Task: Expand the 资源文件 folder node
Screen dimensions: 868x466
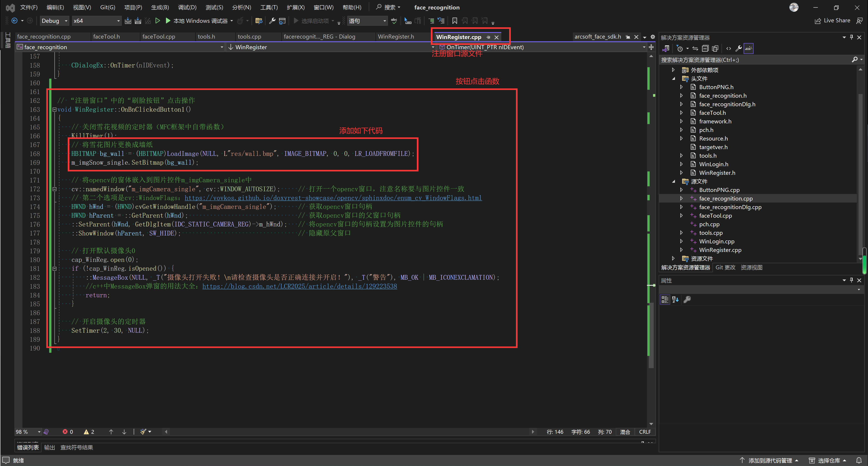Action: (673, 258)
